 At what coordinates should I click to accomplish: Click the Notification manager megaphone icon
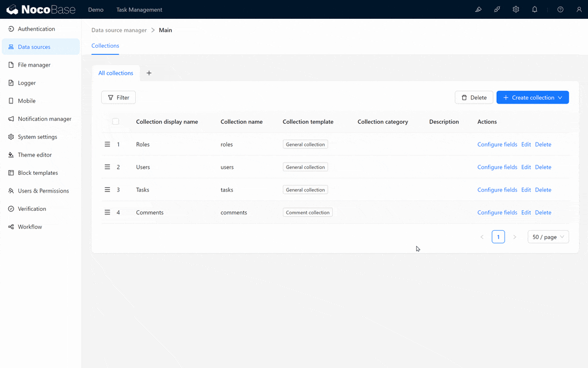[x=11, y=119]
